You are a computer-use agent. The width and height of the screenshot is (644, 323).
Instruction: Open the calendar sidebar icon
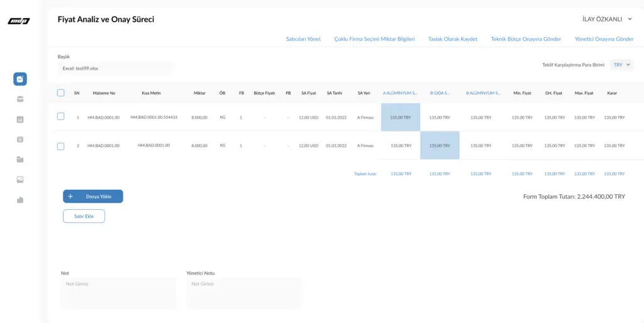pyautogui.click(x=20, y=139)
